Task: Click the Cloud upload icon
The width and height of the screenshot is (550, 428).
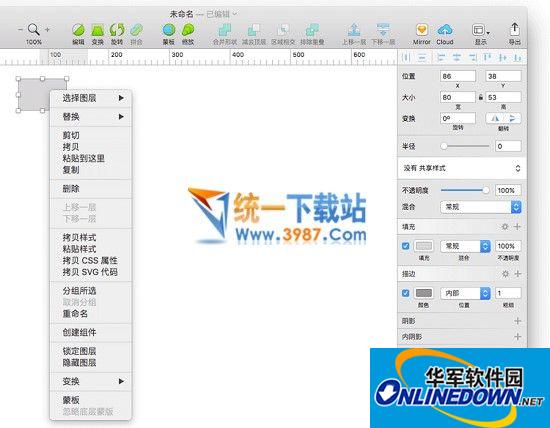Action: pyautogui.click(x=445, y=30)
